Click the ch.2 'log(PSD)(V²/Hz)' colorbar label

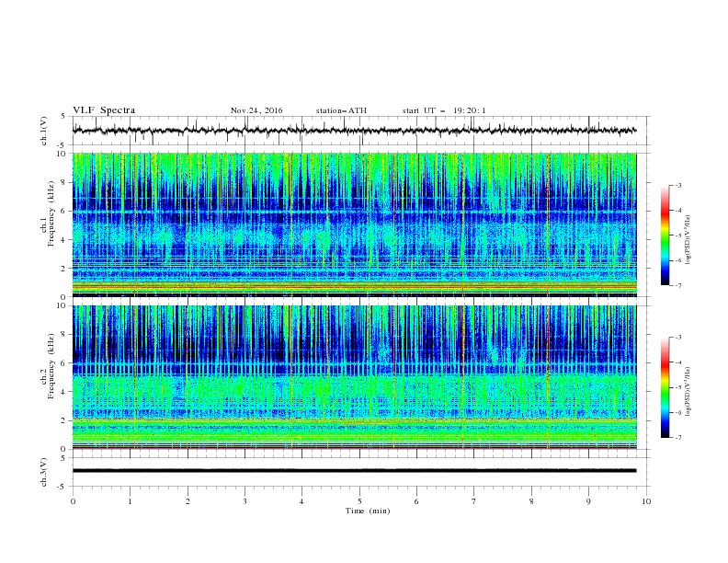point(688,391)
